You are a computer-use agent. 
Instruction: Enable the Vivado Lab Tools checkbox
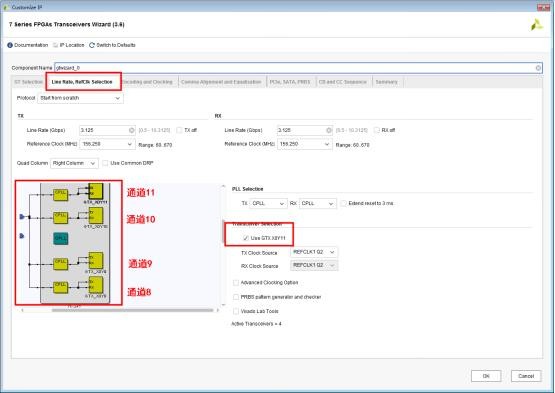point(236,311)
